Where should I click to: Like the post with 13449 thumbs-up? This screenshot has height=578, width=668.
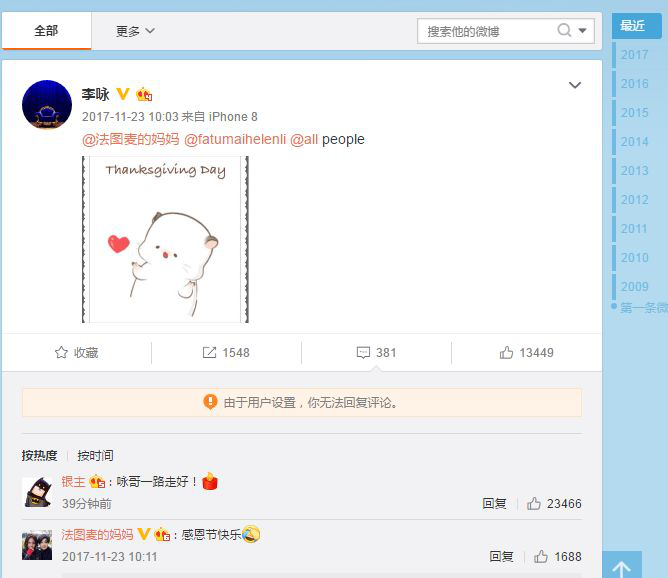point(527,353)
